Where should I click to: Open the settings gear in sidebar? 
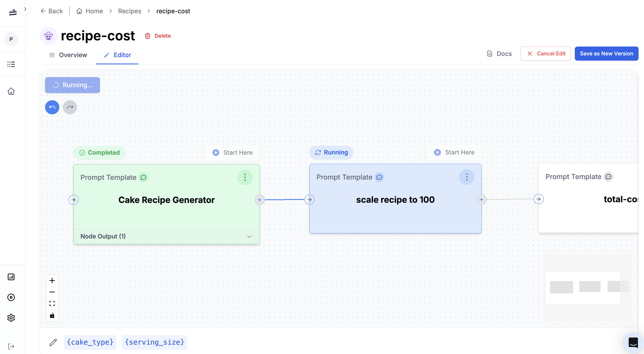tap(11, 318)
